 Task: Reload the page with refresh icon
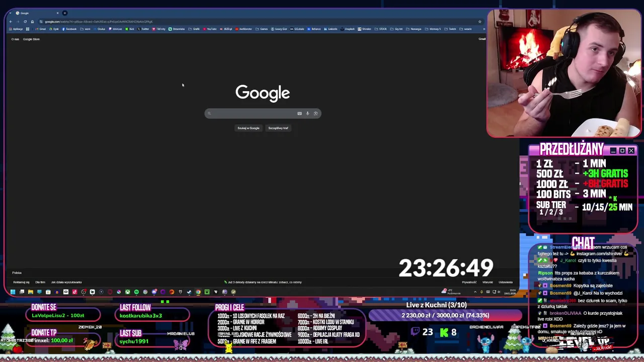(25, 22)
